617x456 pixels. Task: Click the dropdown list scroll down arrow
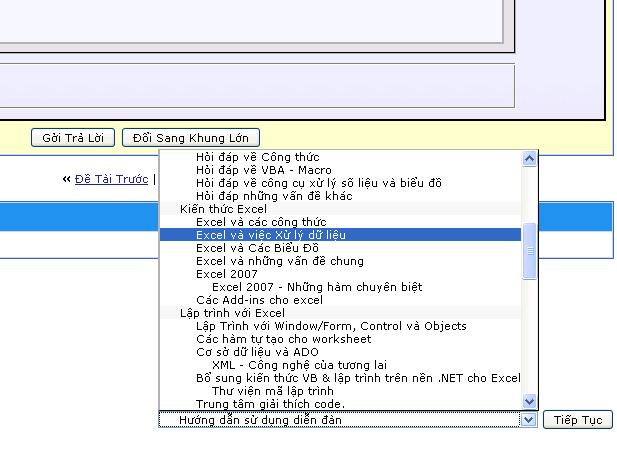[529, 401]
